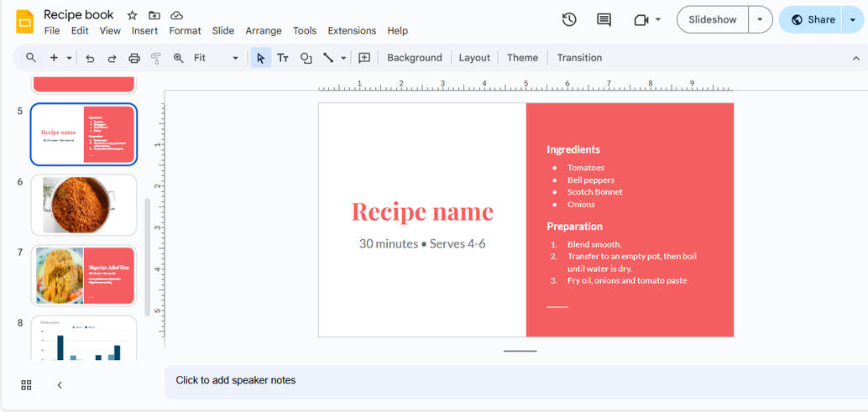Open the Format menu
The image size is (868, 412).
point(185,31)
